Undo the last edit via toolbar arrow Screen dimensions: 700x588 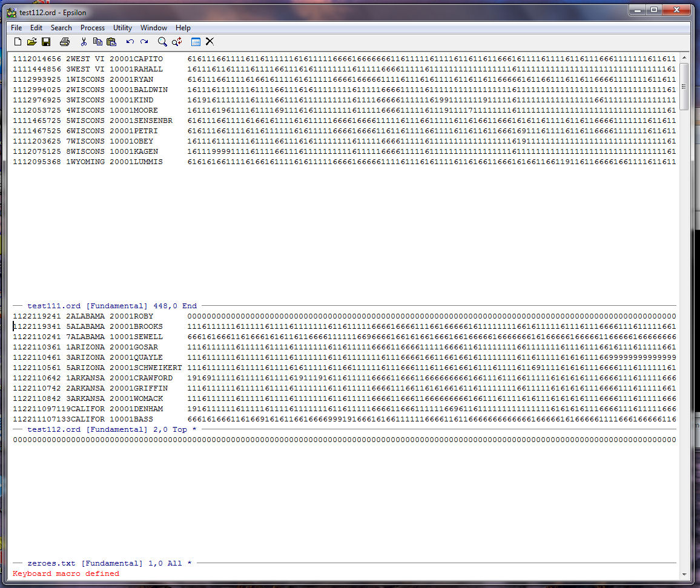pyautogui.click(x=130, y=42)
